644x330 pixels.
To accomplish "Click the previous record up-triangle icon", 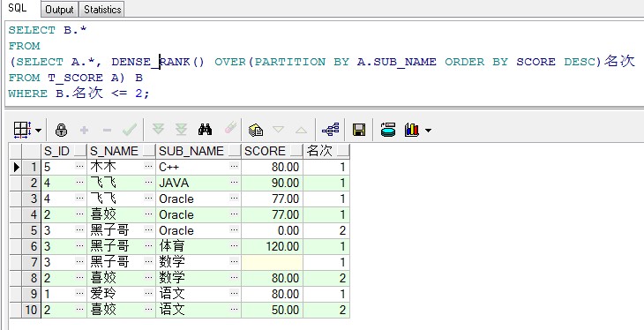I will pos(301,131).
